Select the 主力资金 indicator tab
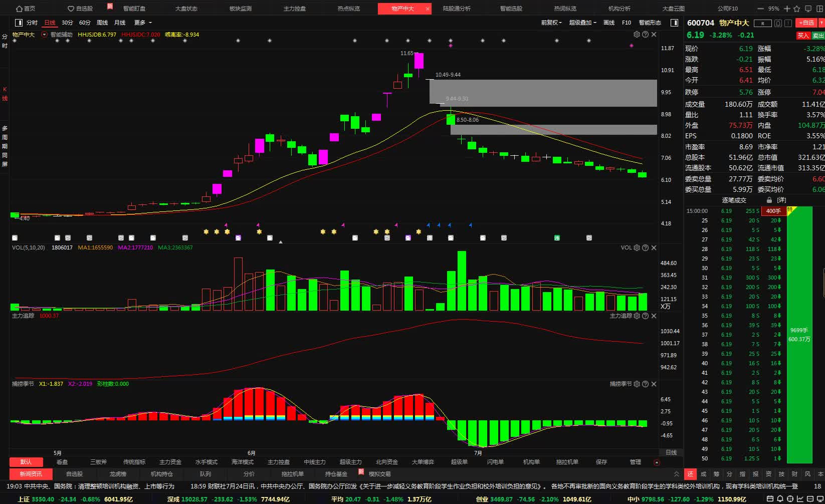This screenshot has width=825, height=504. [170, 462]
